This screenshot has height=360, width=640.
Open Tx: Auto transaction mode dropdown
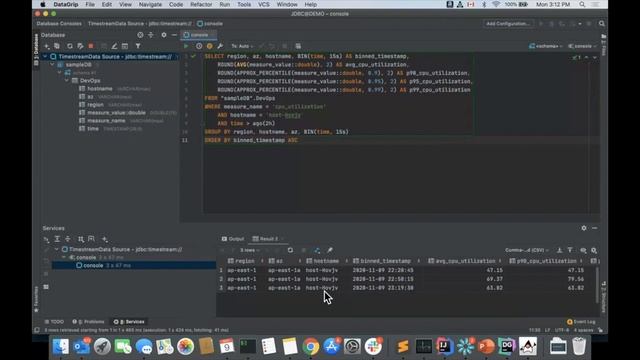pos(242,46)
